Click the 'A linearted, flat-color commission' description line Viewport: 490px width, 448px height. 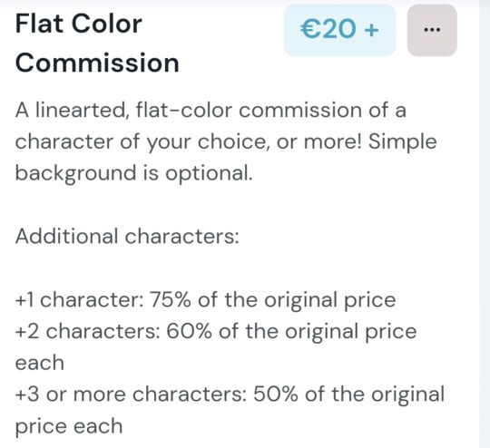click(x=211, y=110)
